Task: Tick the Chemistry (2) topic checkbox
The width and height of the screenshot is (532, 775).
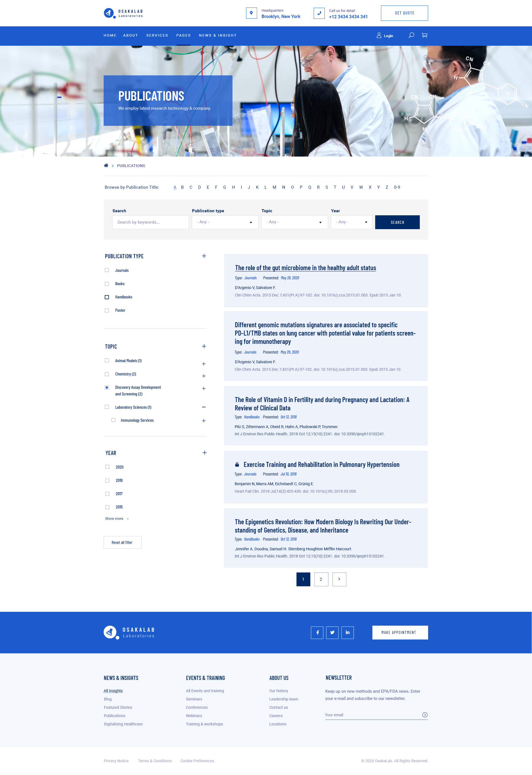Action: (x=107, y=374)
